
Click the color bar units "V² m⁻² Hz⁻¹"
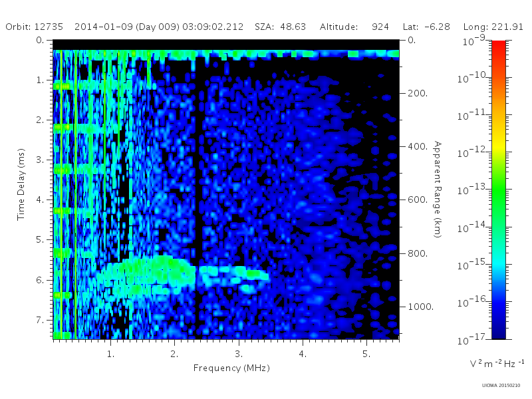click(x=497, y=363)
